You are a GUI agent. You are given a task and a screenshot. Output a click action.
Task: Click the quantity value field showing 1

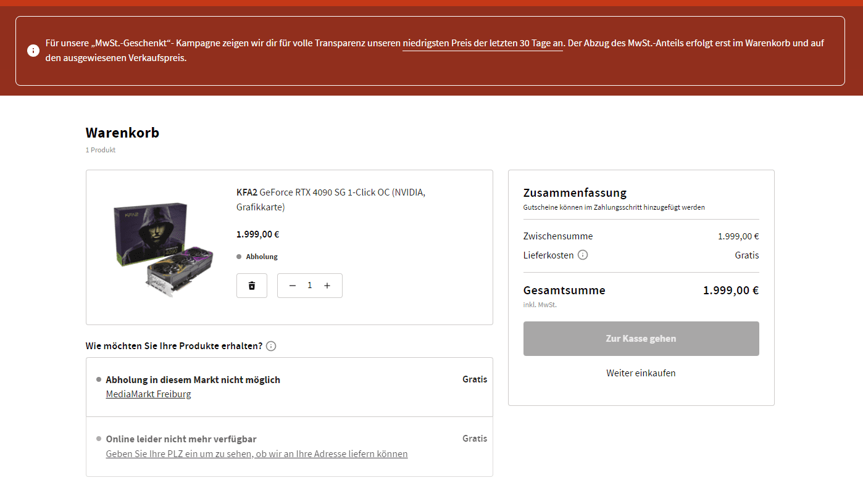(310, 286)
